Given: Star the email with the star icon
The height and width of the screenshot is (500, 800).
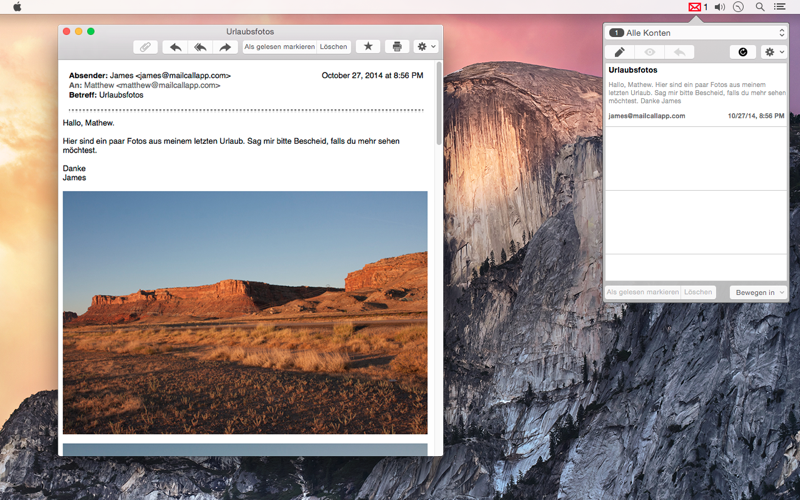Looking at the screenshot, I should click(368, 47).
